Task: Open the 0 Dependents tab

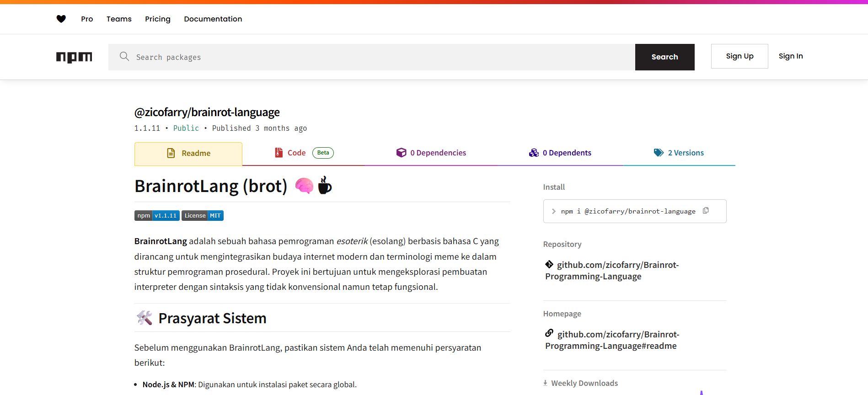Action: pos(560,153)
